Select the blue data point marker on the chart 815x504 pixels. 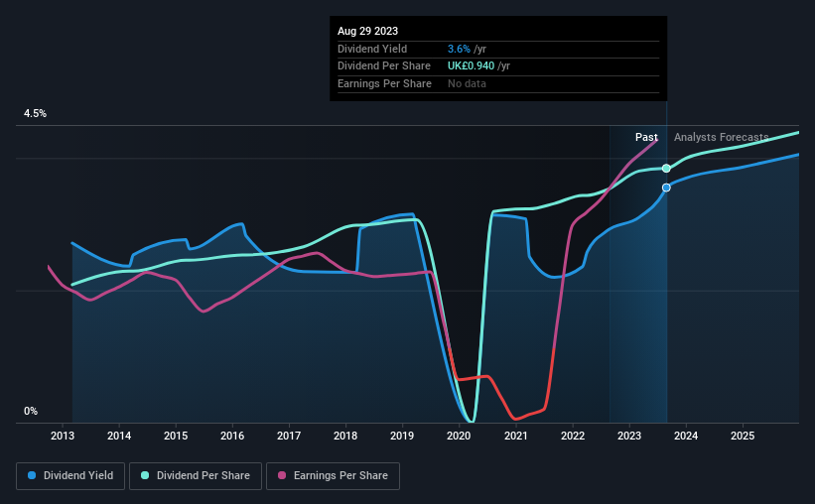coord(666,188)
